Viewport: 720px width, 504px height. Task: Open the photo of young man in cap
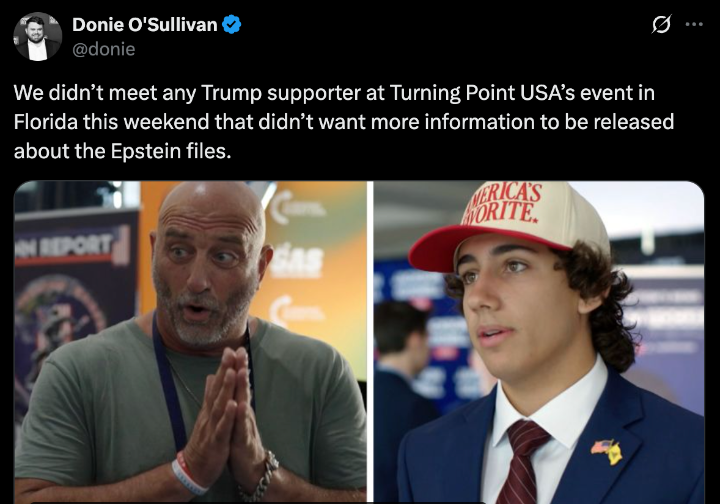[x=539, y=342]
